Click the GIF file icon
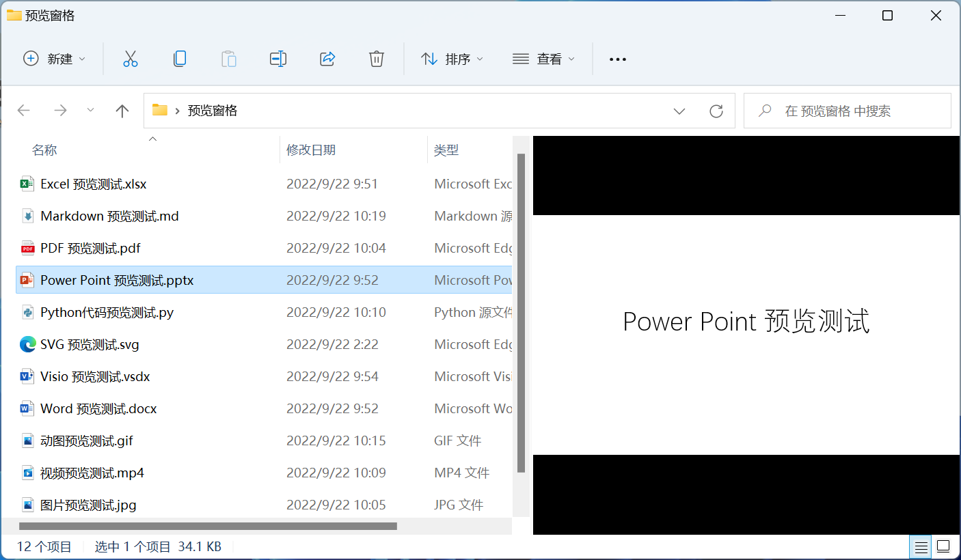The image size is (961, 560). pos(27,440)
